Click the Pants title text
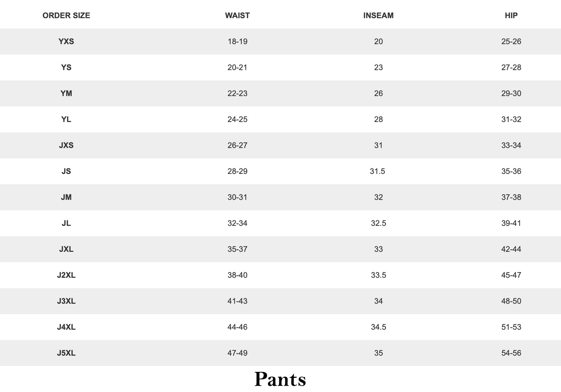This screenshot has width=561, height=392. 280,379
